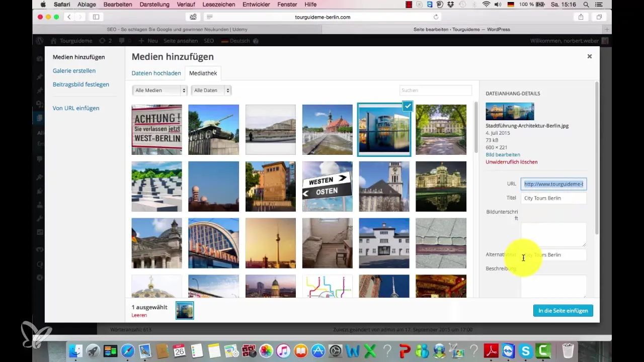Toggle the Safari sidebar button
The width and height of the screenshot is (644, 362).
tap(96, 17)
